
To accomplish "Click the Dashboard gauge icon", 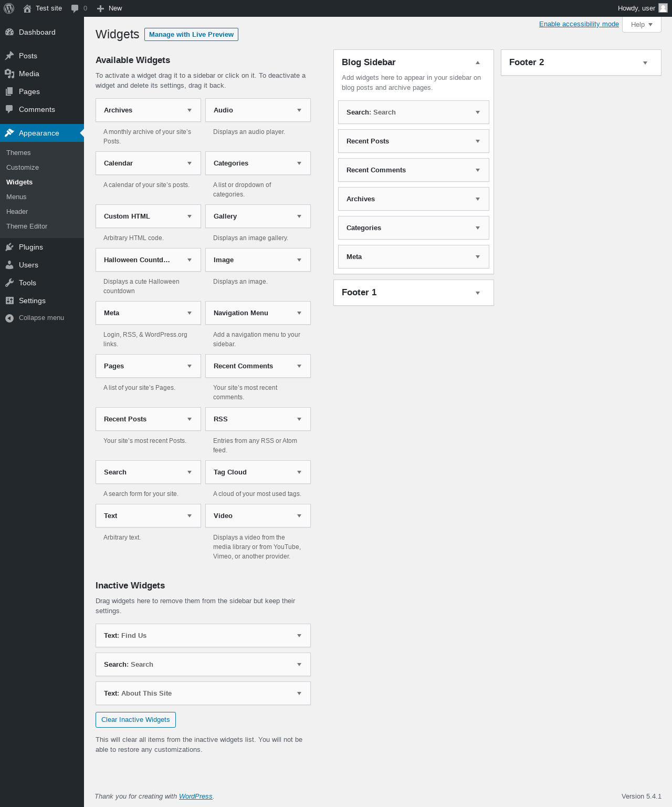I will click(9, 32).
